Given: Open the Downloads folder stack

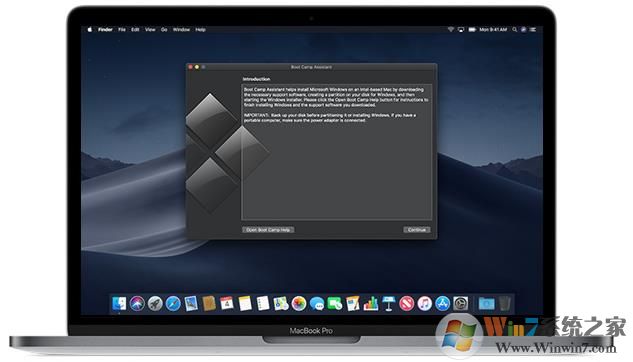Looking at the screenshot, I should [486, 303].
